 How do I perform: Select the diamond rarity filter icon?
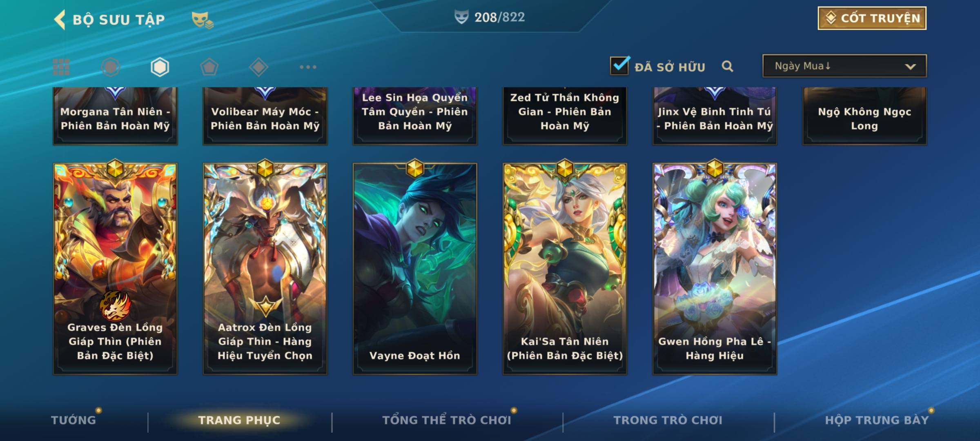[x=258, y=67]
